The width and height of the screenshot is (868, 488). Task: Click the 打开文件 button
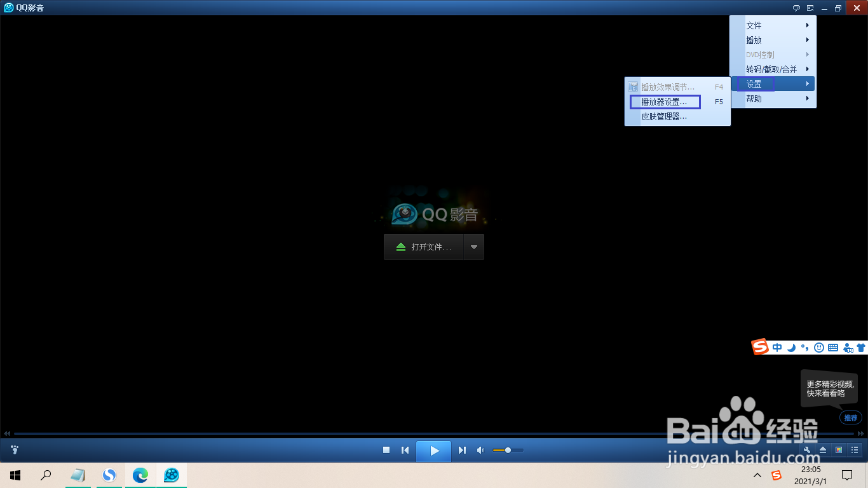pyautogui.click(x=424, y=247)
